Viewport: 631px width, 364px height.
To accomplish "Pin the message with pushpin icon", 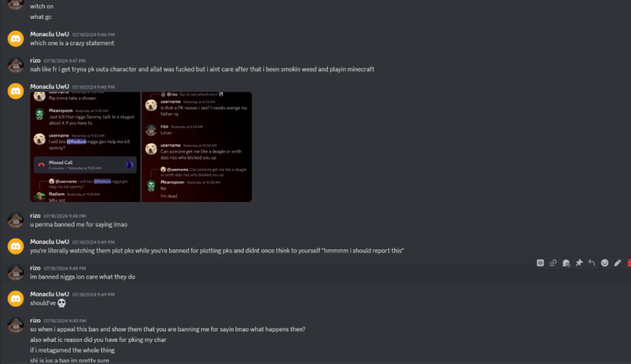I will pos(579,263).
